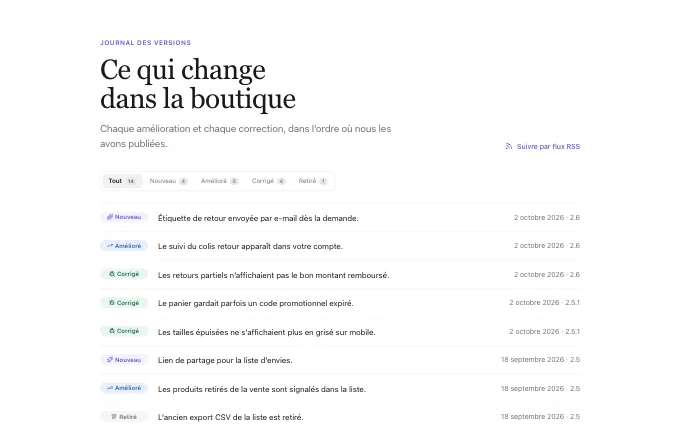
Task: Select 'Le panier gardait parfois un code' entry
Action: pyautogui.click(x=255, y=304)
